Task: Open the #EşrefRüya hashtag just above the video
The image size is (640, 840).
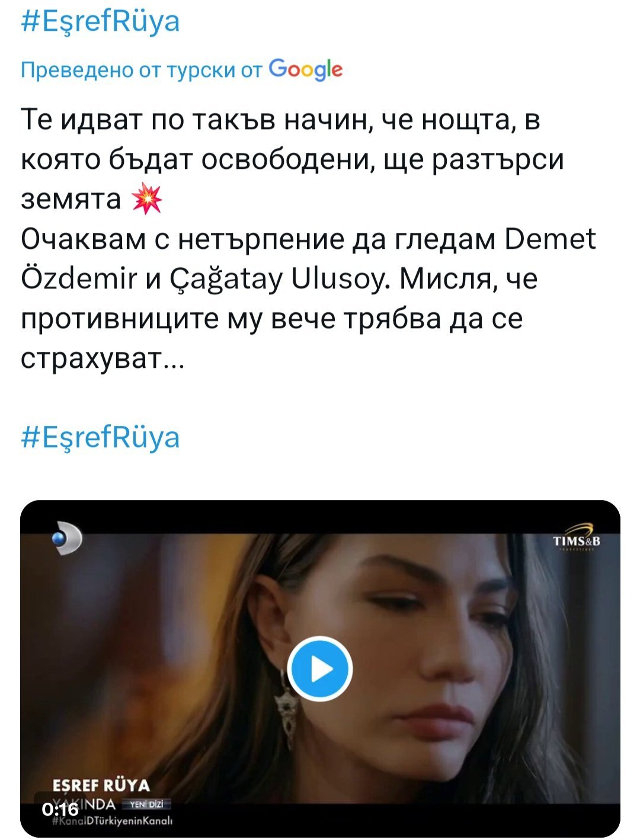Action: click(100, 438)
